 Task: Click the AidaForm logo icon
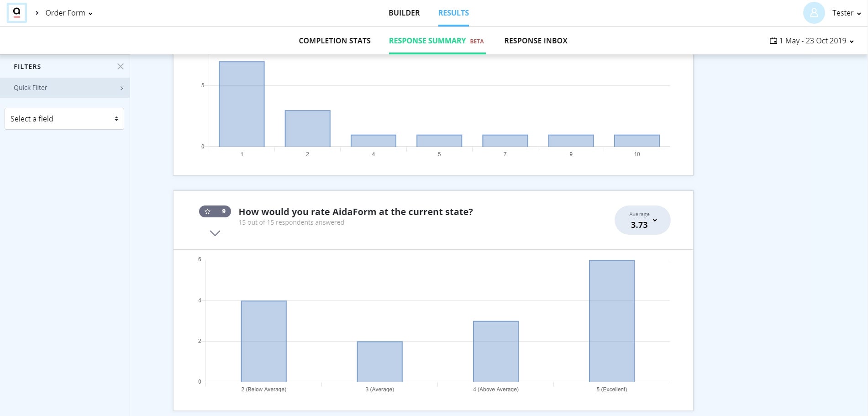[17, 13]
